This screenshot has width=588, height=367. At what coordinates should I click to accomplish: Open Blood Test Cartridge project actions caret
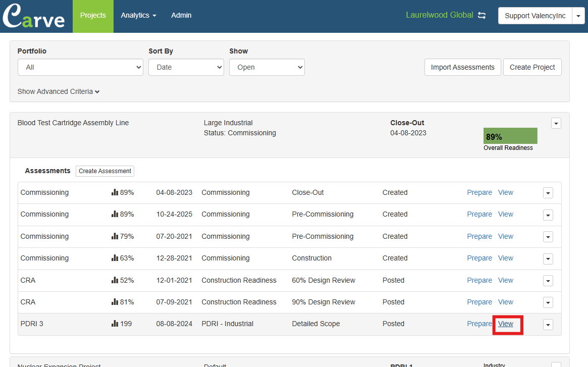pos(556,124)
